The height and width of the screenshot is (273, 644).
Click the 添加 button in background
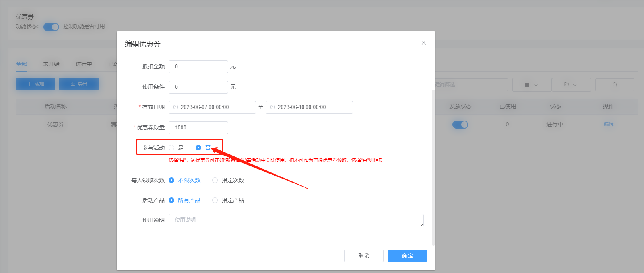[x=35, y=84]
